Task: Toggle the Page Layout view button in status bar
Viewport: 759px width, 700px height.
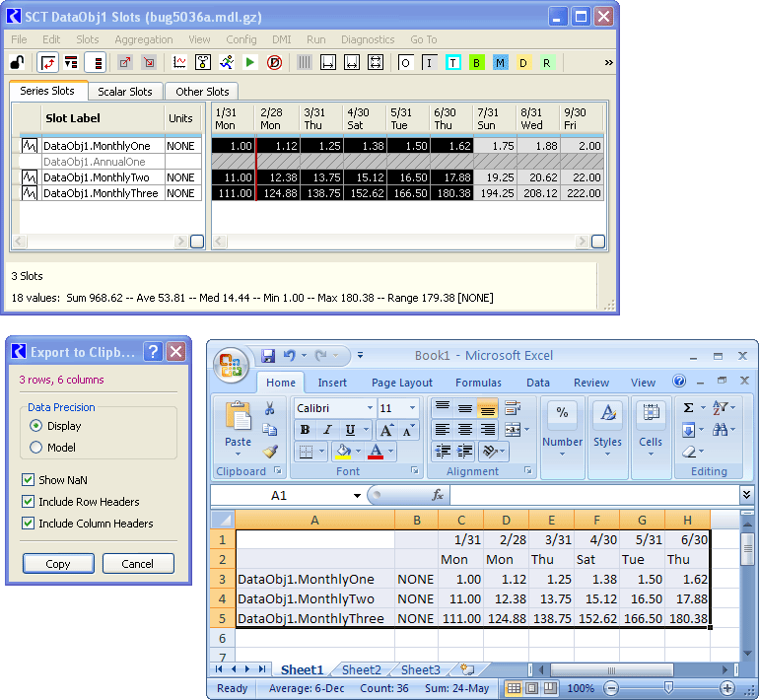Action: coord(531,688)
